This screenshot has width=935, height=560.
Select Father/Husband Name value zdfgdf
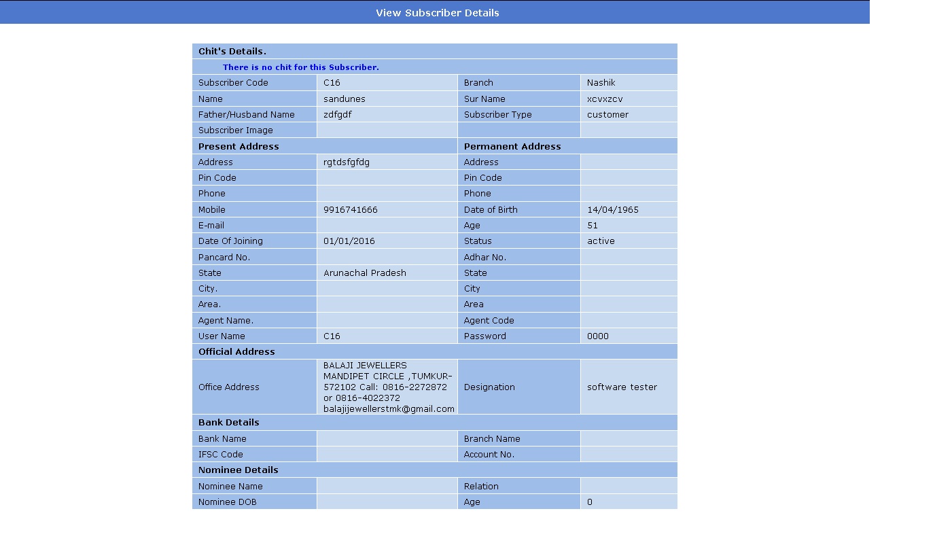338,115
